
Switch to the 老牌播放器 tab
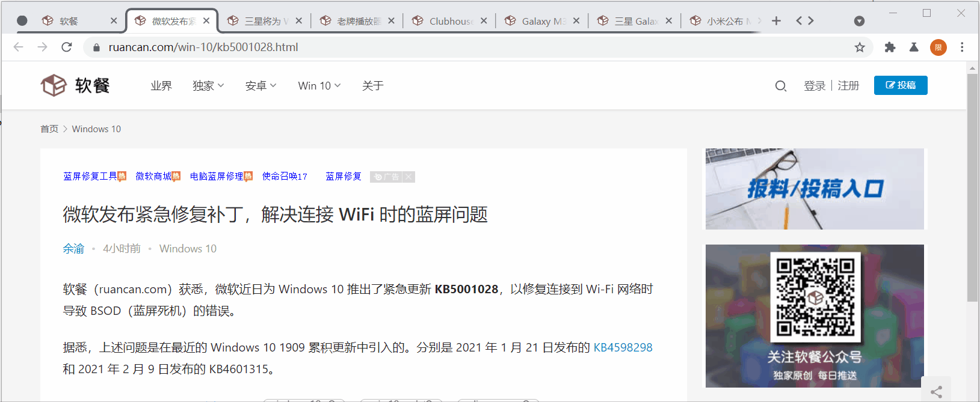point(357,21)
